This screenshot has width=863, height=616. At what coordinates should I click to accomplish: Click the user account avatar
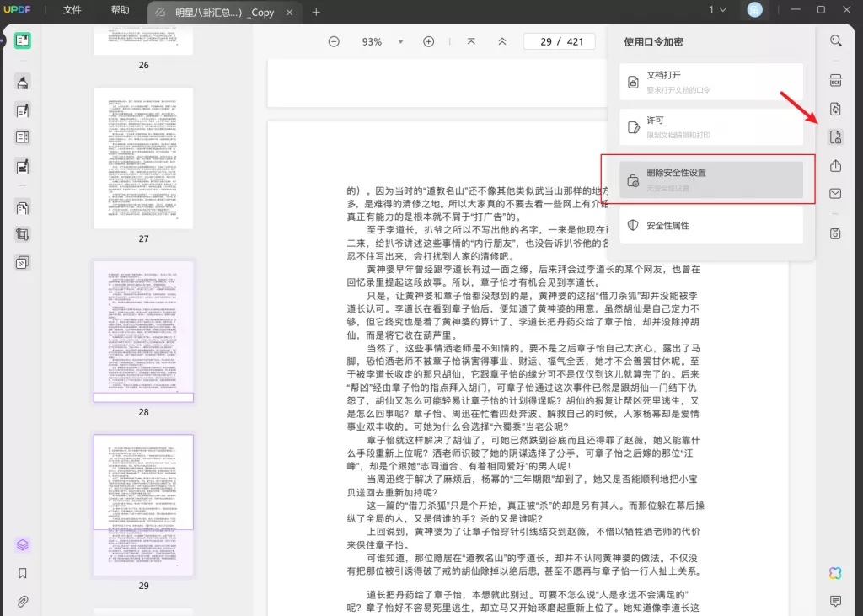[x=754, y=10]
